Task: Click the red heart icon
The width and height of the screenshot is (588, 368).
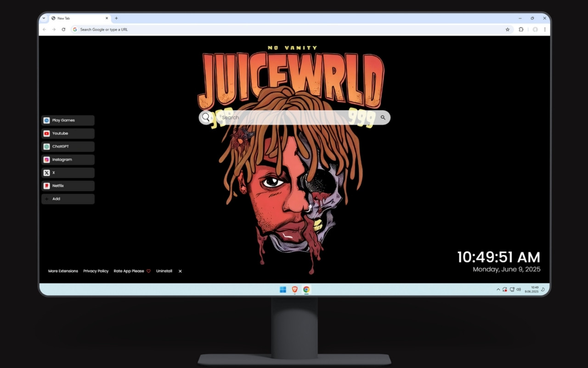Action: (148, 271)
